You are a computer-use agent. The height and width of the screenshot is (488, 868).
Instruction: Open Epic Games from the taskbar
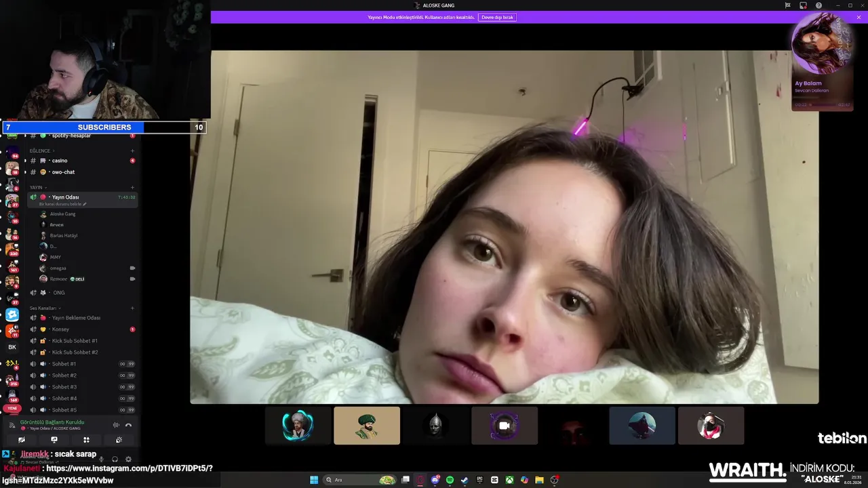click(479, 480)
